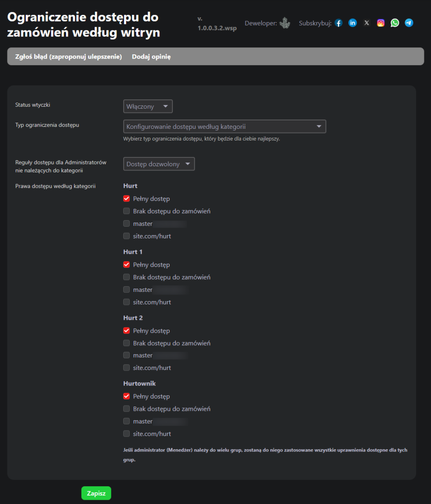
Task: Click the Telegram subscribe icon
Action: 409,23
